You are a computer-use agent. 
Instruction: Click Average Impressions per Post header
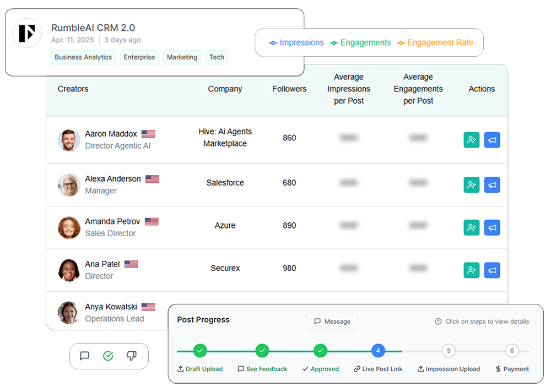(x=349, y=89)
